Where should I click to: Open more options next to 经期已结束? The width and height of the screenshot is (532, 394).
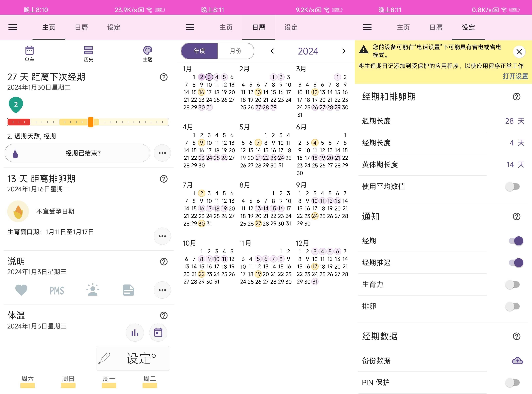click(x=162, y=153)
